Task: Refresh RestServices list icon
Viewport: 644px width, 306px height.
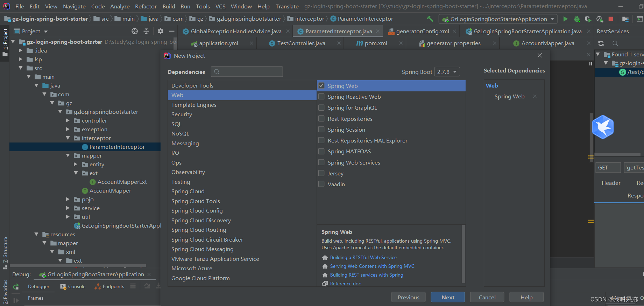Action: click(601, 43)
